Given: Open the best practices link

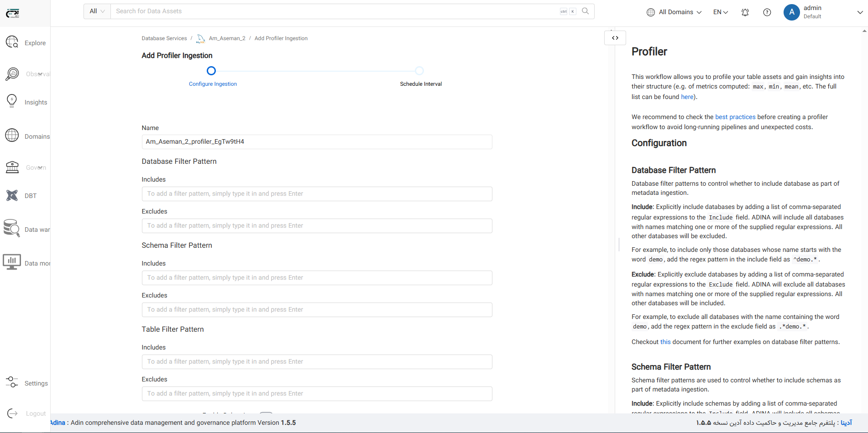Looking at the screenshot, I should (735, 117).
